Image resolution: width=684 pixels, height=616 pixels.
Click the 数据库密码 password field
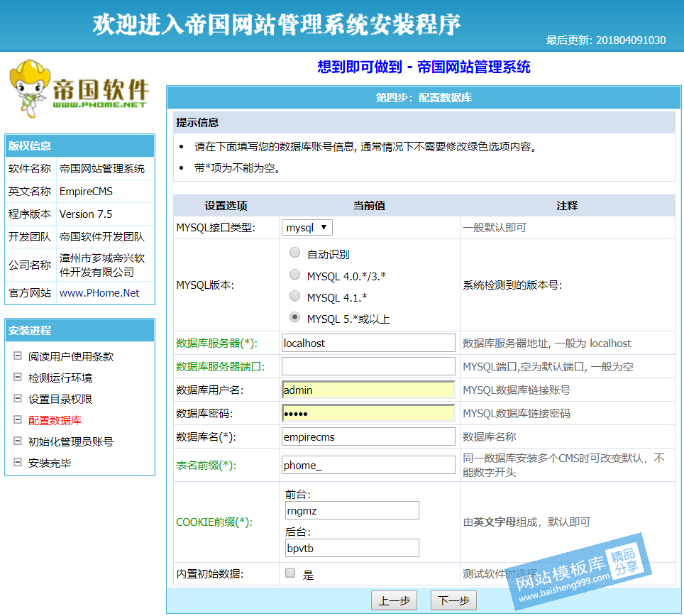pos(369,414)
